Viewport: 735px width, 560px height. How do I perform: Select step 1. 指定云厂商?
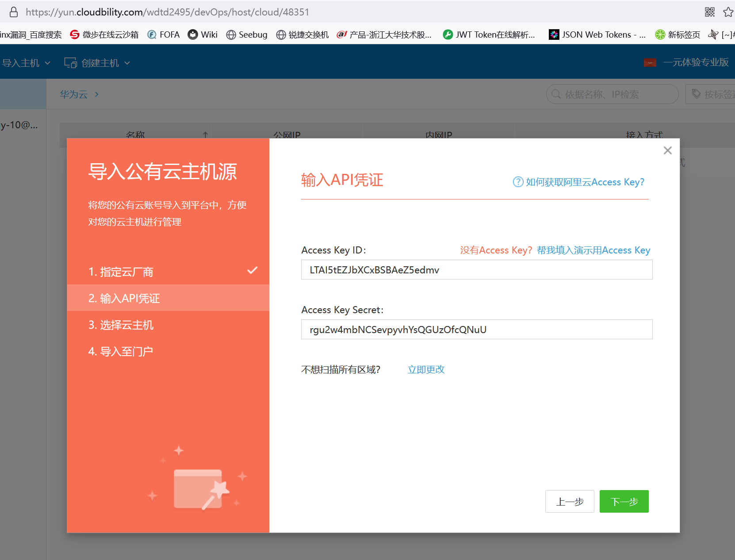pos(168,272)
